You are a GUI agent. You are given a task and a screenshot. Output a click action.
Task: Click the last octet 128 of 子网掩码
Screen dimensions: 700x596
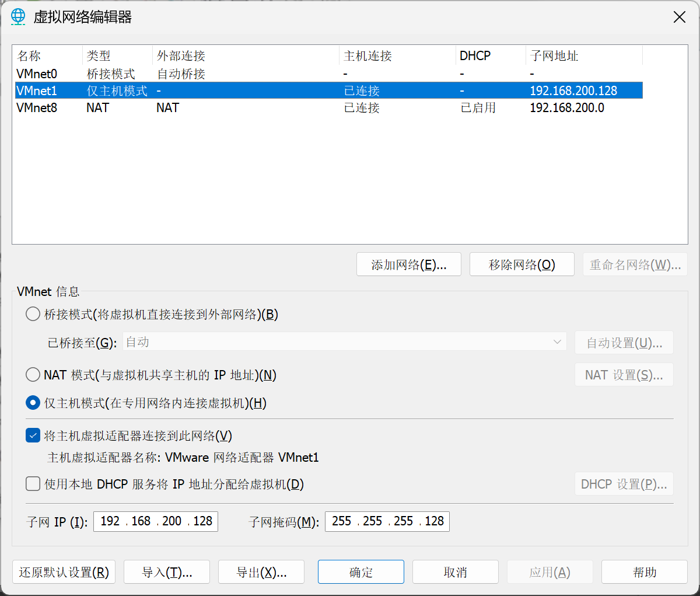(x=435, y=521)
